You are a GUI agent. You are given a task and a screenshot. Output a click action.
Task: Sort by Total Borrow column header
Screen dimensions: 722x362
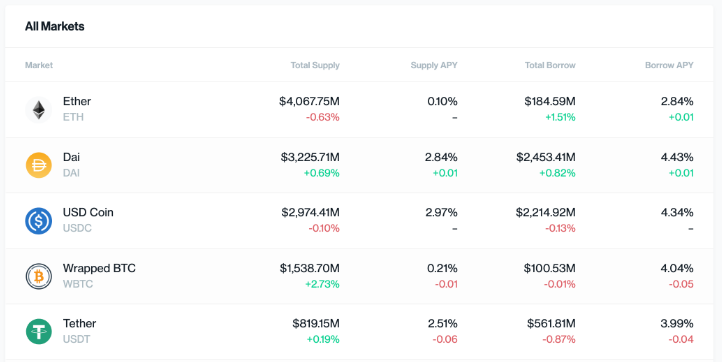tap(550, 65)
